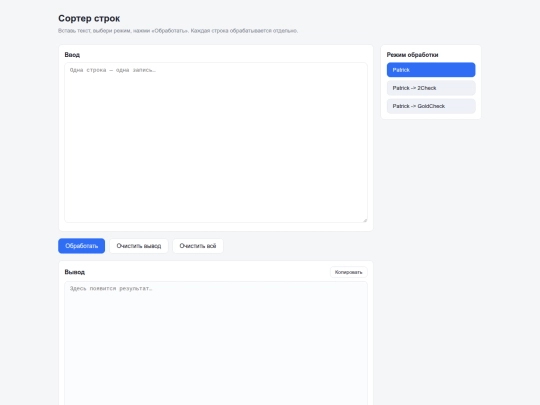Click the Очистить всё button

coord(198,246)
